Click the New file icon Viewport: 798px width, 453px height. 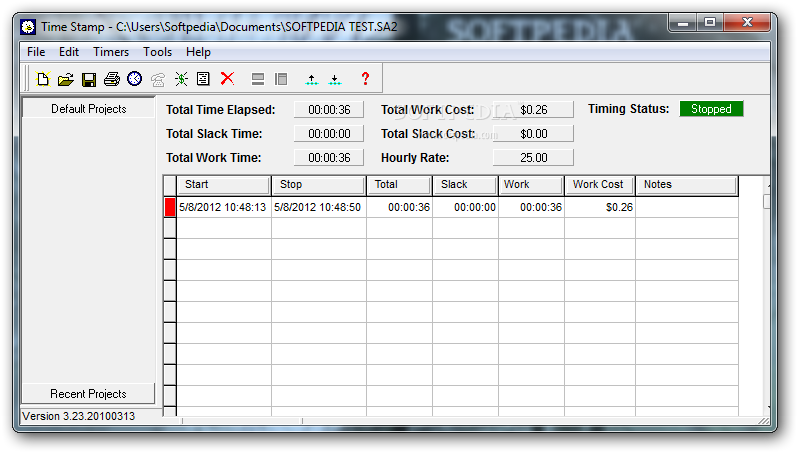coord(43,79)
